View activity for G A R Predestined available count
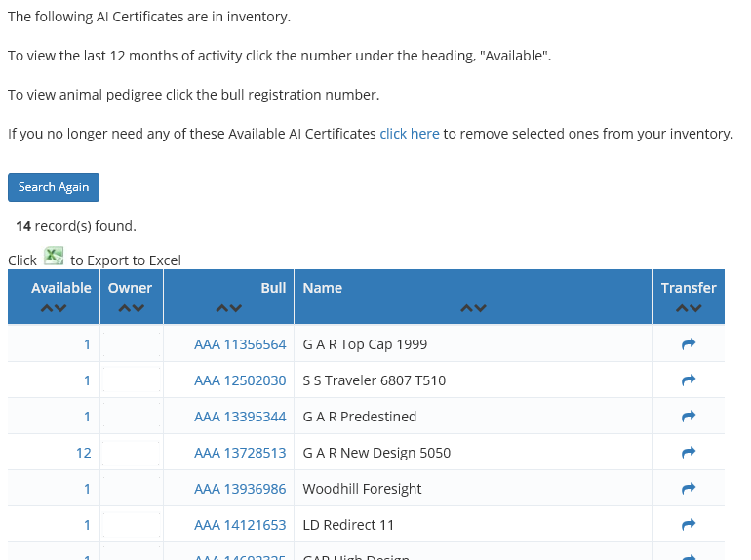The image size is (751, 560). 87,417
